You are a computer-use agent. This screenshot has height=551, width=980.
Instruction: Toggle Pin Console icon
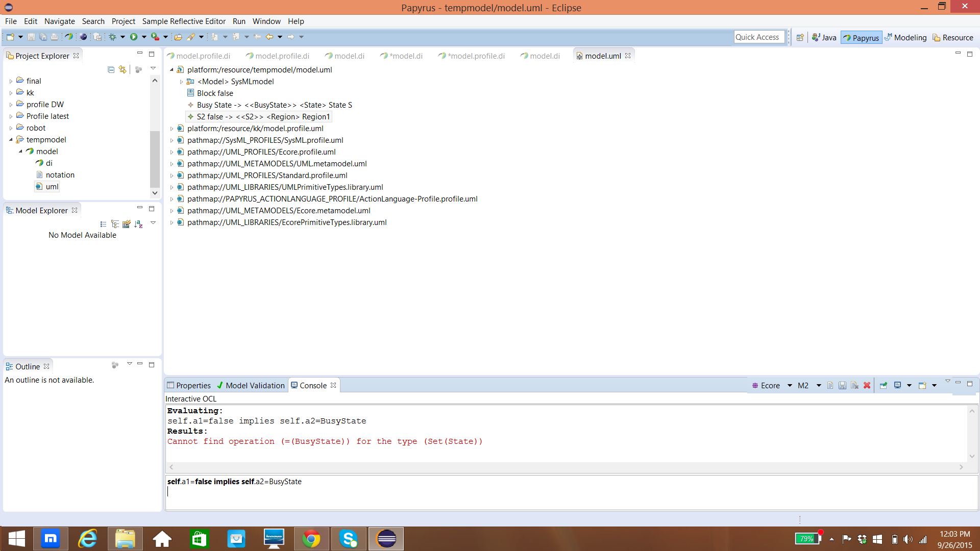coord(884,386)
